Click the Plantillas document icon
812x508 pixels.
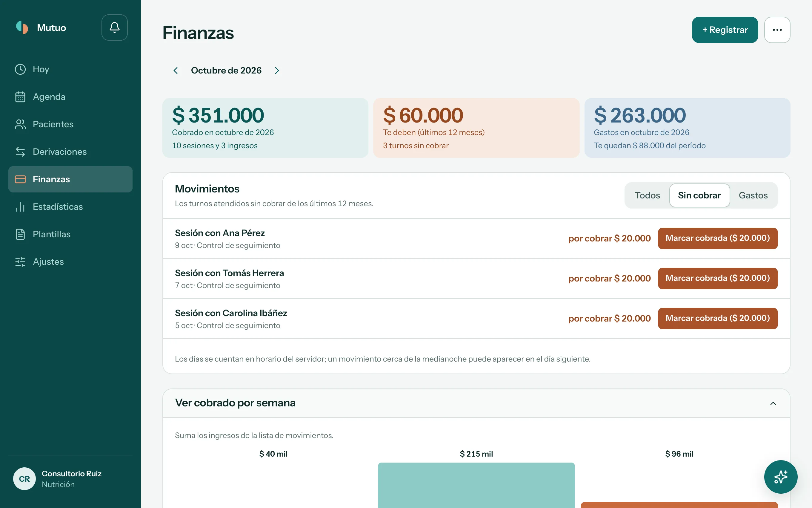[20, 234]
